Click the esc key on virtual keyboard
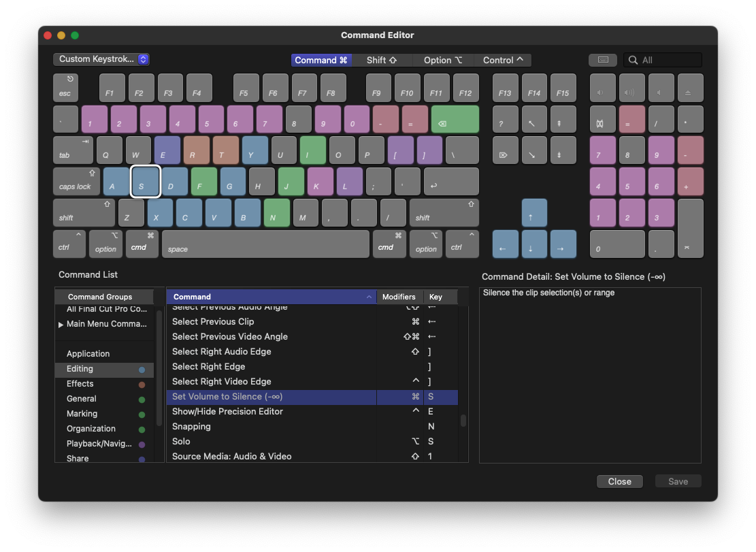 coord(65,88)
